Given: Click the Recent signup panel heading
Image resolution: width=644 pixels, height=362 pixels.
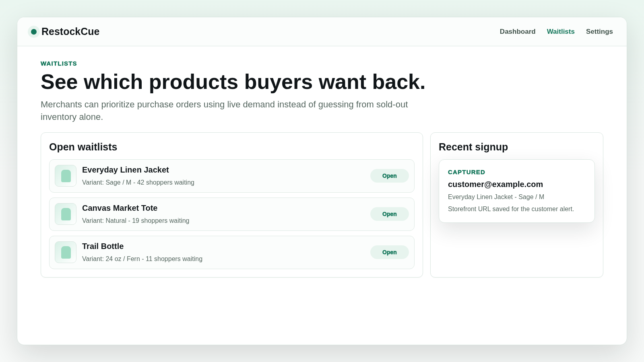Looking at the screenshot, I should pos(473,147).
